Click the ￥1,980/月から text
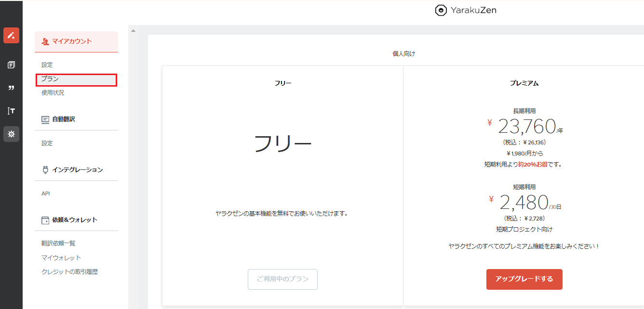 click(524, 154)
